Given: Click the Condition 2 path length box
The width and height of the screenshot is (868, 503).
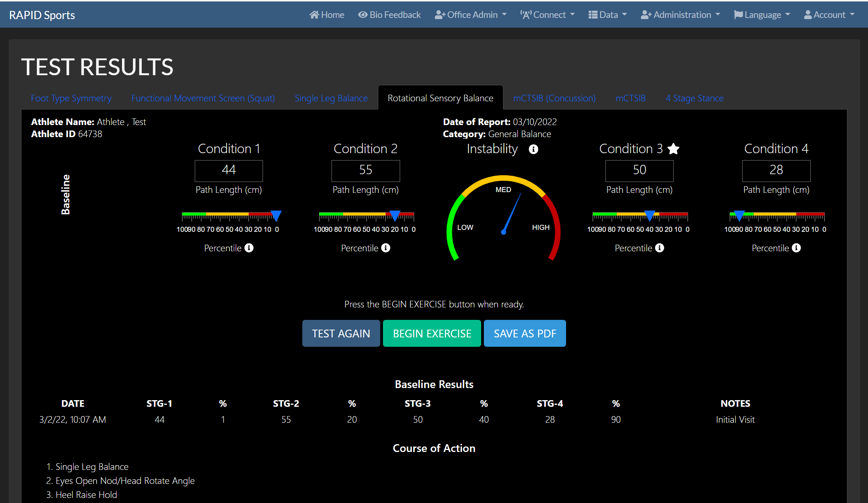Looking at the screenshot, I should (365, 170).
